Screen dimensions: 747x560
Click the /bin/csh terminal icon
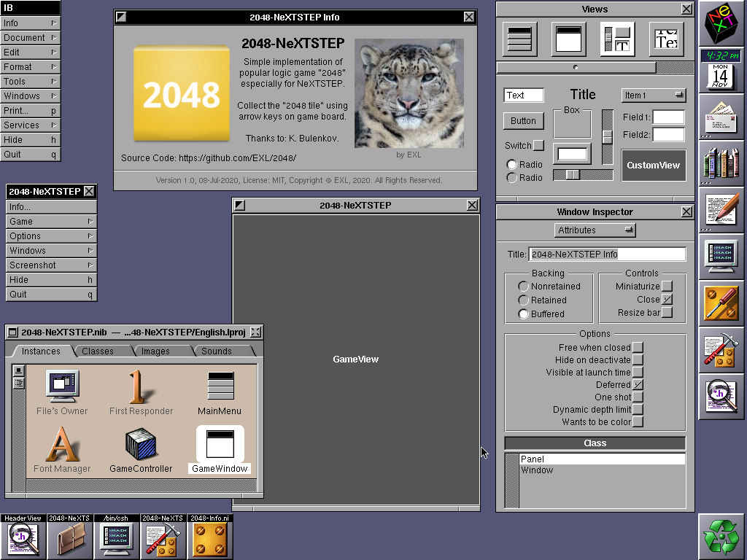point(117,537)
